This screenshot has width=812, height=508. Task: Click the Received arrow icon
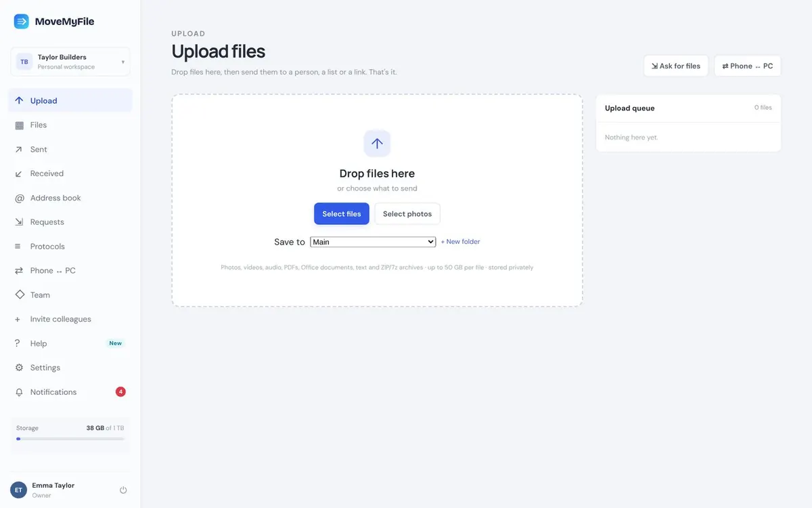coord(19,174)
